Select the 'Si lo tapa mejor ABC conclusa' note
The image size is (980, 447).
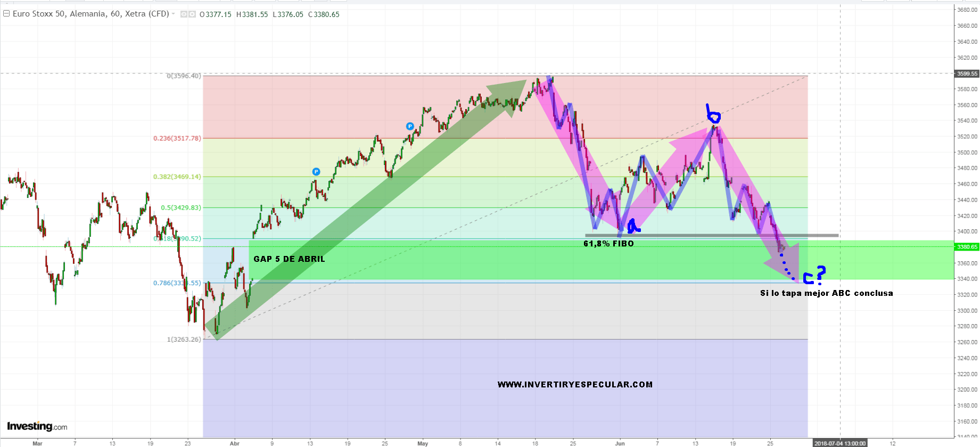(x=826, y=293)
